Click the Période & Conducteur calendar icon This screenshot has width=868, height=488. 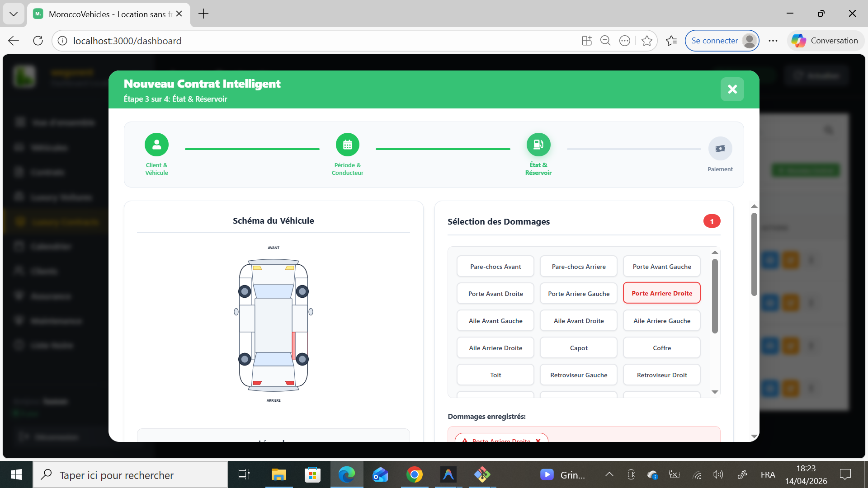(x=347, y=145)
